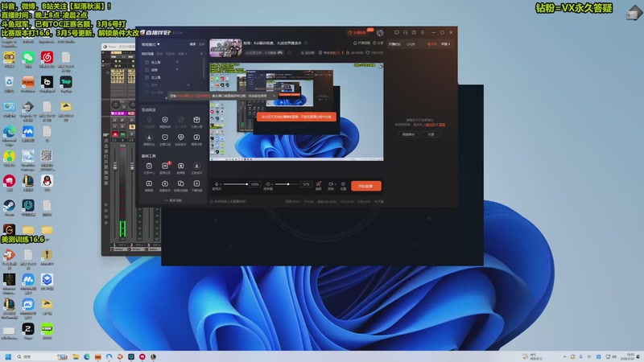Expand 详情 details in right panel
The height and width of the screenshot is (362, 644).
point(446,44)
